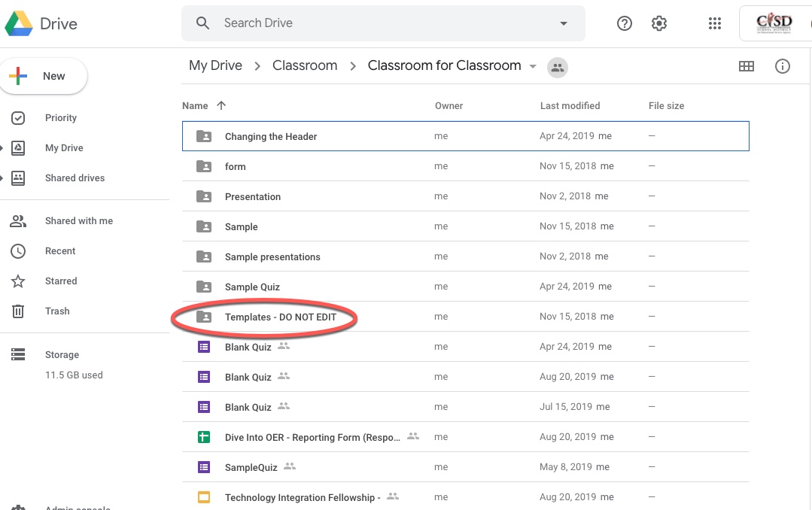Expand the My Drive tree in sidebar
The width and height of the screenshot is (812, 510).
[2, 148]
